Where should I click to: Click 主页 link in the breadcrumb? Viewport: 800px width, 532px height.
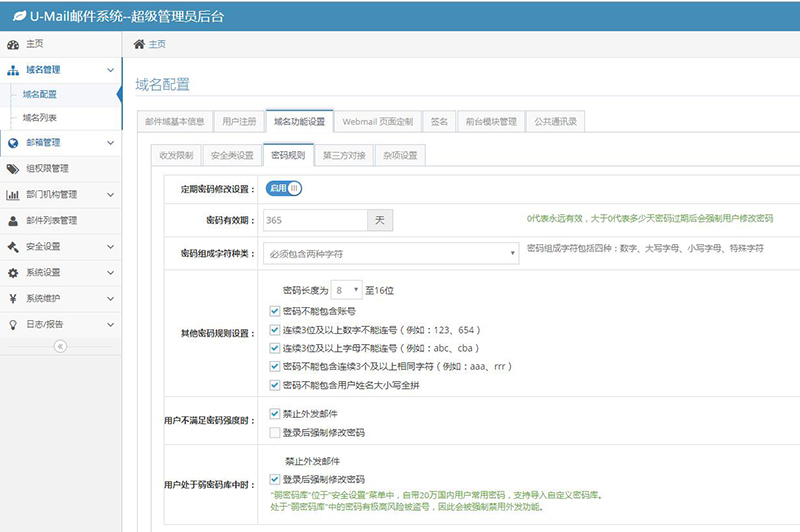(157, 44)
